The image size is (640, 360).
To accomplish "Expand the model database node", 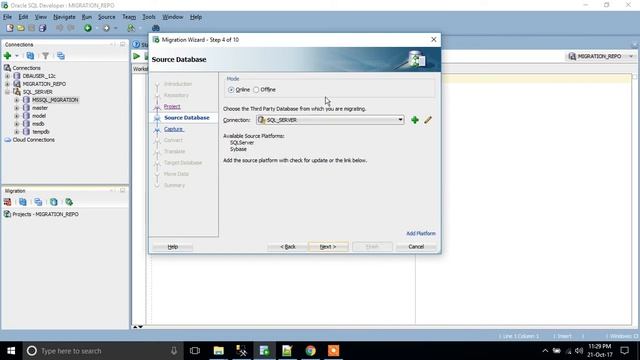I will [17, 116].
